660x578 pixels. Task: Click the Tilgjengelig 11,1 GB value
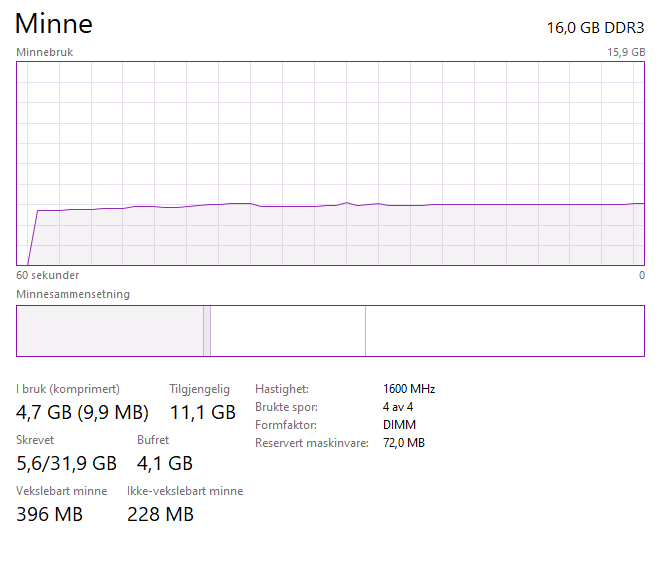203,412
